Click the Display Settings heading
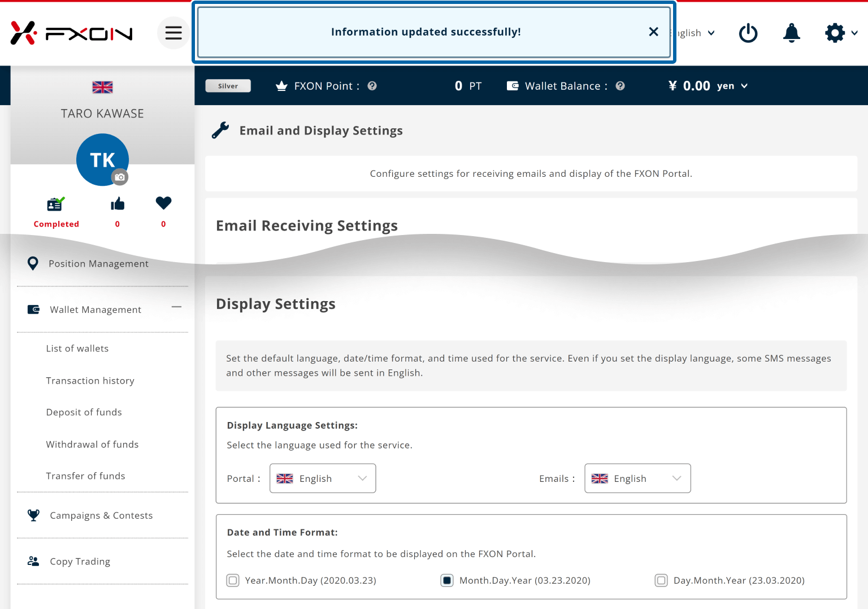The height and width of the screenshot is (609, 868). click(276, 304)
